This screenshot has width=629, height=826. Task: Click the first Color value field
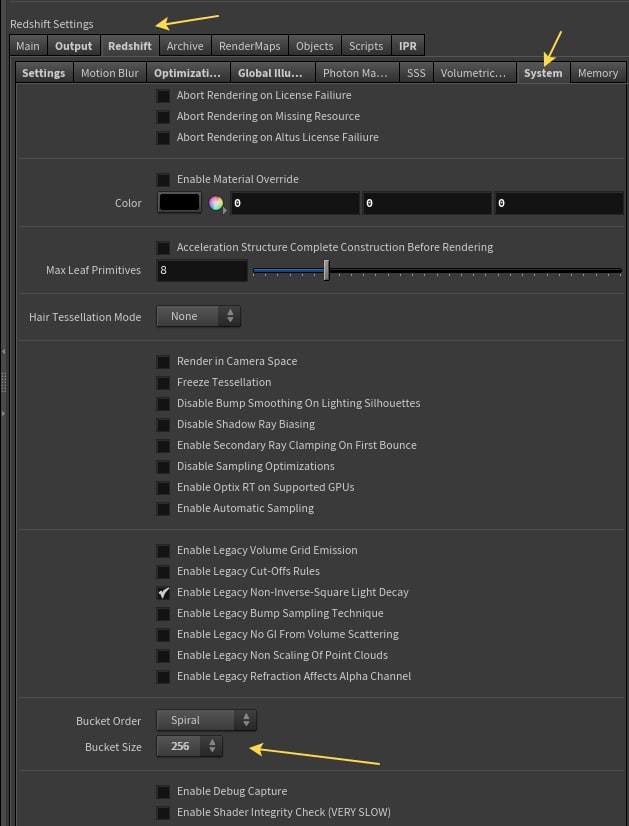pos(294,203)
